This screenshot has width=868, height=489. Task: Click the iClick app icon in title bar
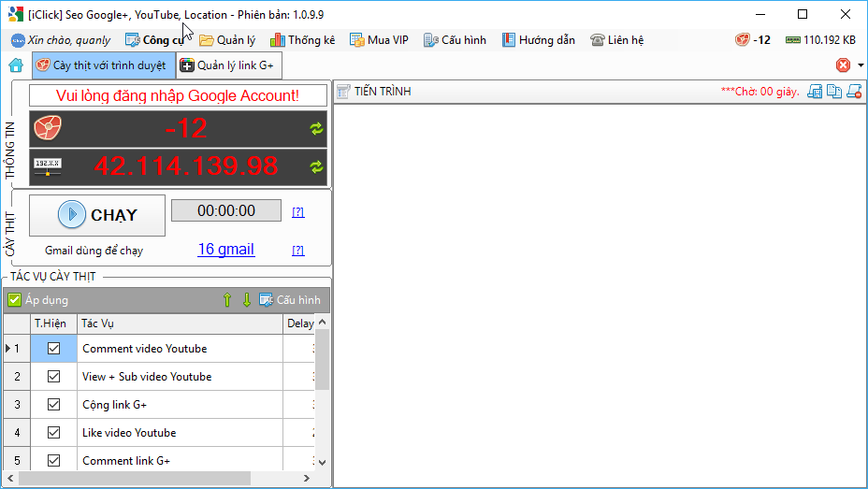[16, 14]
